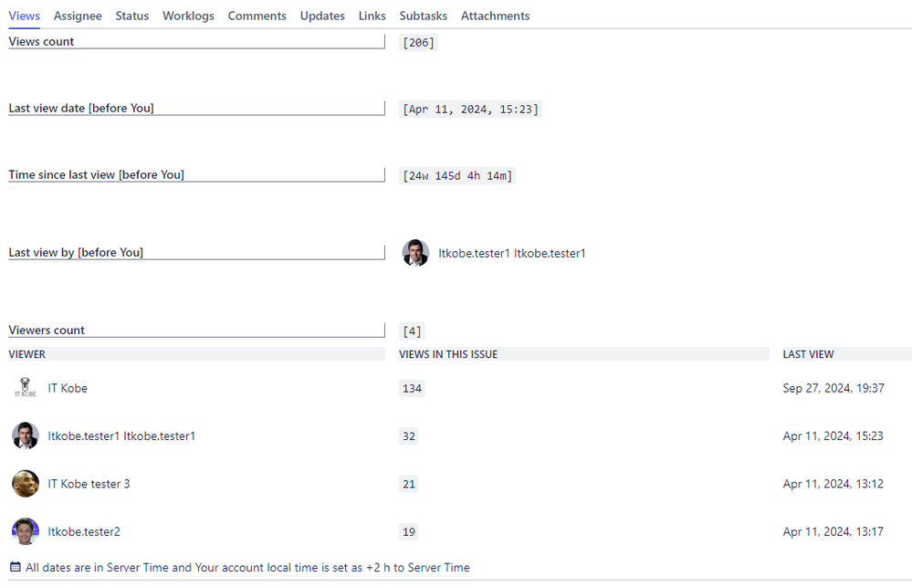Viewport: 912px width, 588px height.
Task: Click IT Kobe tester 3 avatar
Action: tap(25, 483)
